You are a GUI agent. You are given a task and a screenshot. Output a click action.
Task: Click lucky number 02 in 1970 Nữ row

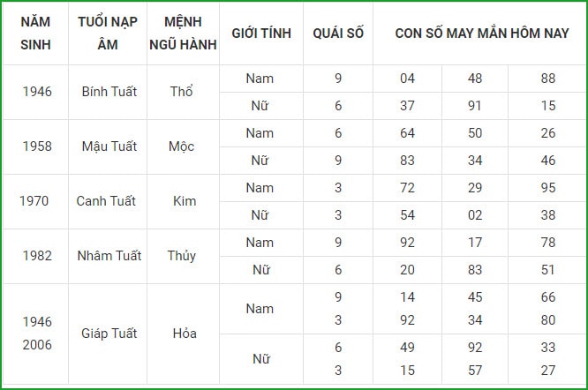pyautogui.click(x=475, y=215)
